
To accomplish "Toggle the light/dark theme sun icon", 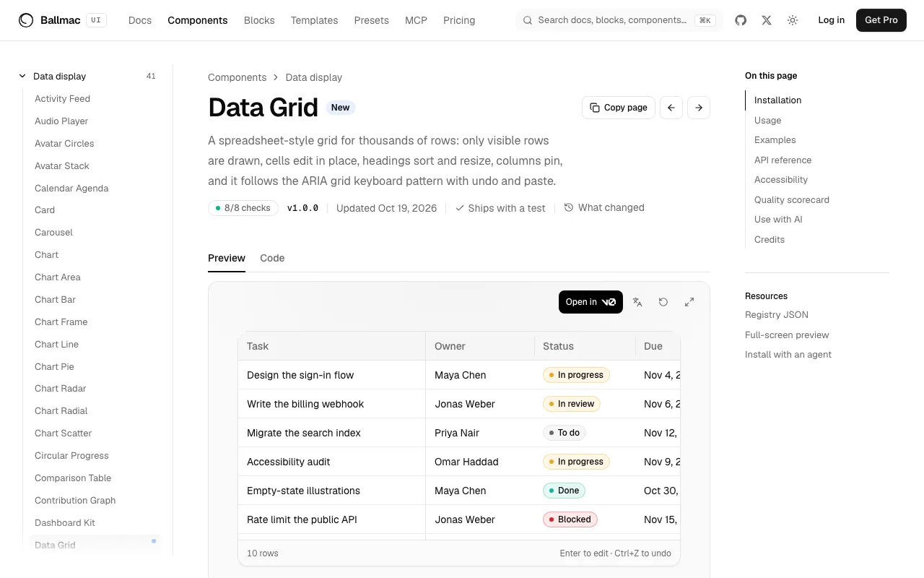I will coord(793,20).
